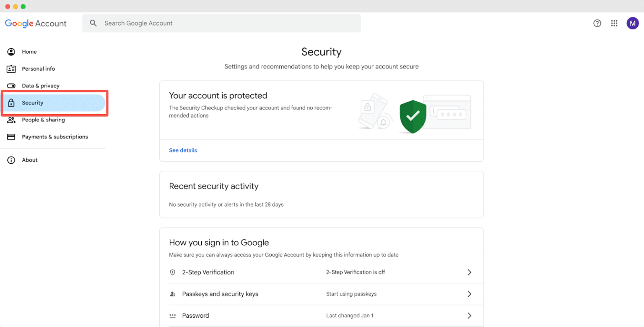
Task: Click the Help question mark icon
Action: click(597, 24)
